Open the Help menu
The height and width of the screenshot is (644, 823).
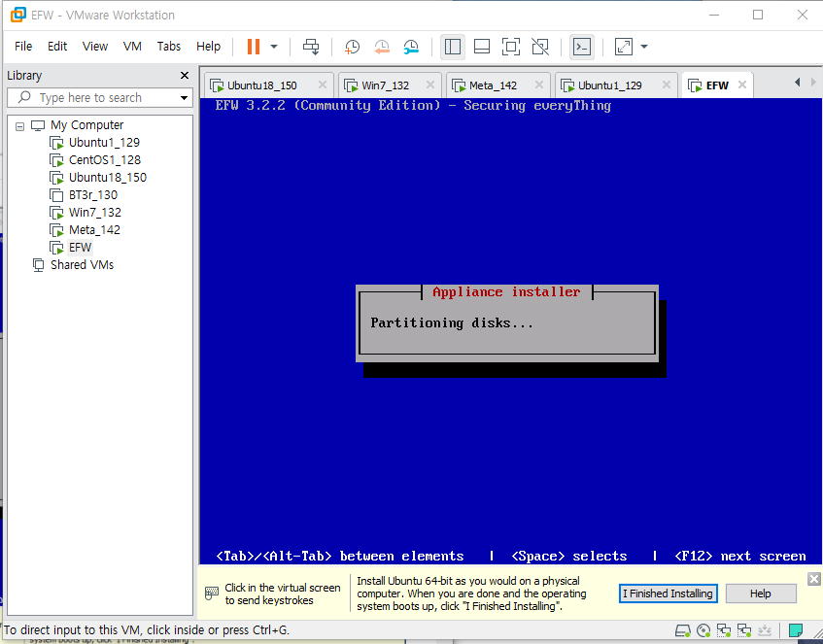point(208,47)
